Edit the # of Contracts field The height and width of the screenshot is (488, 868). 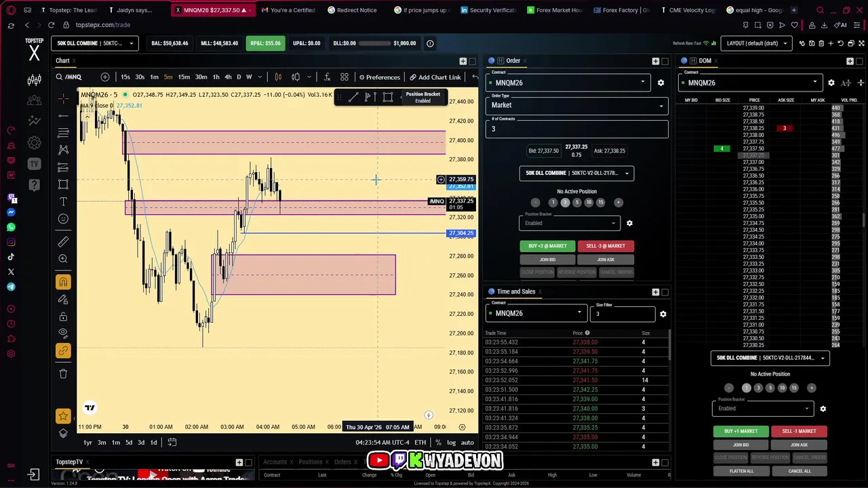tap(577, 129)
